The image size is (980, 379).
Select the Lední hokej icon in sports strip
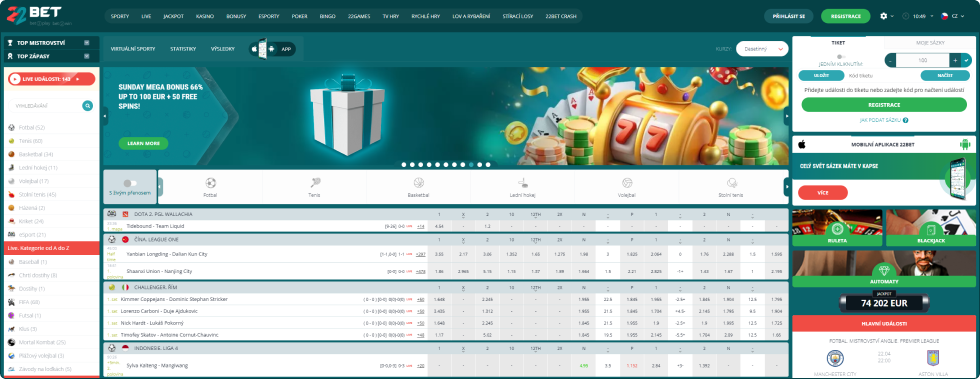pos(522,183)
